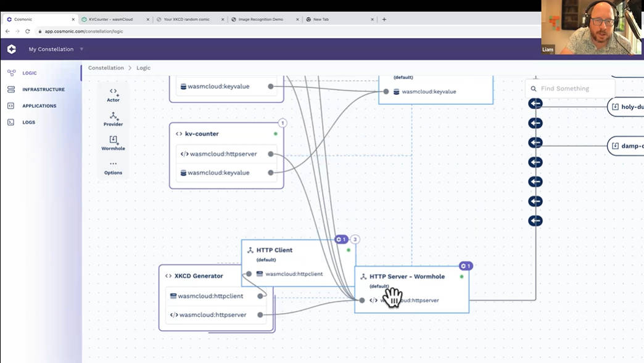Switch to Your XKCD random comic tab

tap(190, 19)
